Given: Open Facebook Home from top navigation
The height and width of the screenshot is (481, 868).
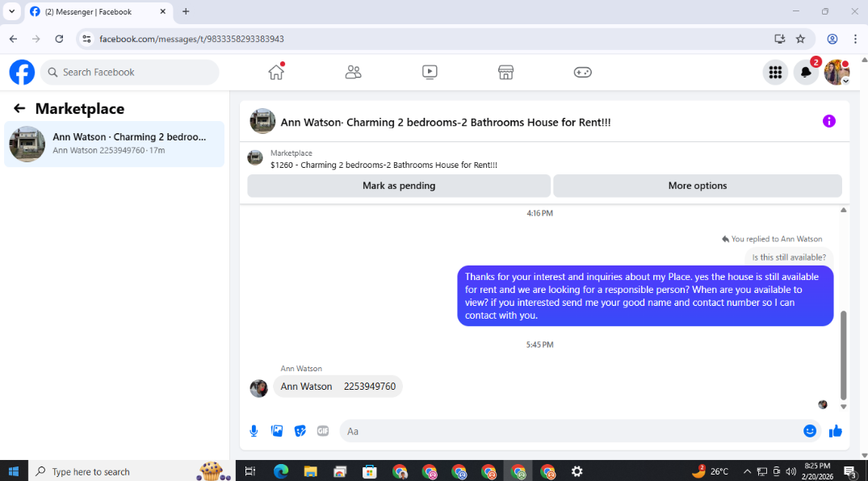Looking at the screenshot, I should click(275, 72).
